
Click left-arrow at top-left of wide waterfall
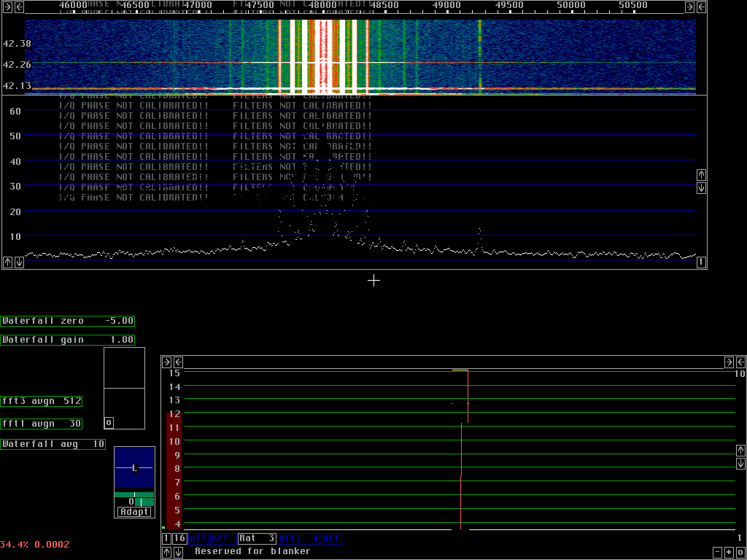[19, 7]
